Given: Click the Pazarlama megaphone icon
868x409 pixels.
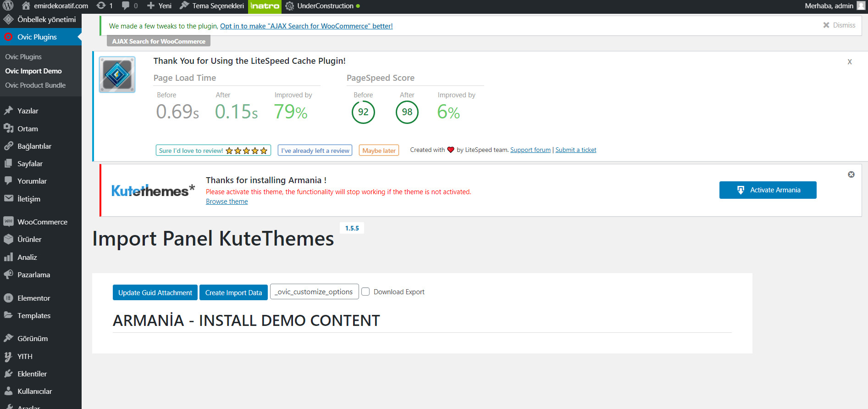Looking at the screenshot, I should 8,275.
